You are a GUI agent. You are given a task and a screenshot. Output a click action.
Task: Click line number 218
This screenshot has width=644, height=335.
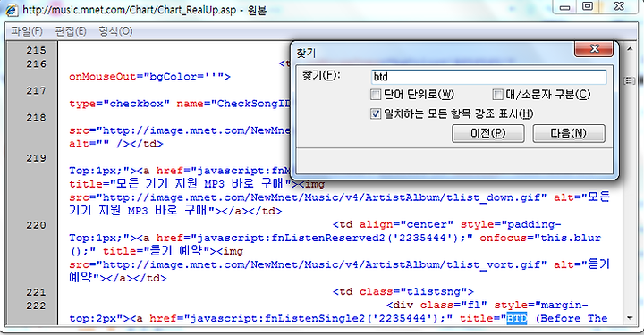point(36,118)
